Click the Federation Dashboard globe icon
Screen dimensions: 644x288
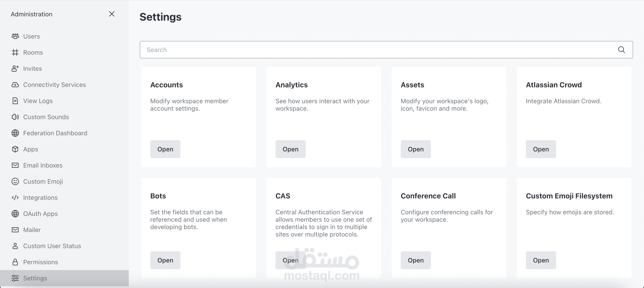pos(15,133)
